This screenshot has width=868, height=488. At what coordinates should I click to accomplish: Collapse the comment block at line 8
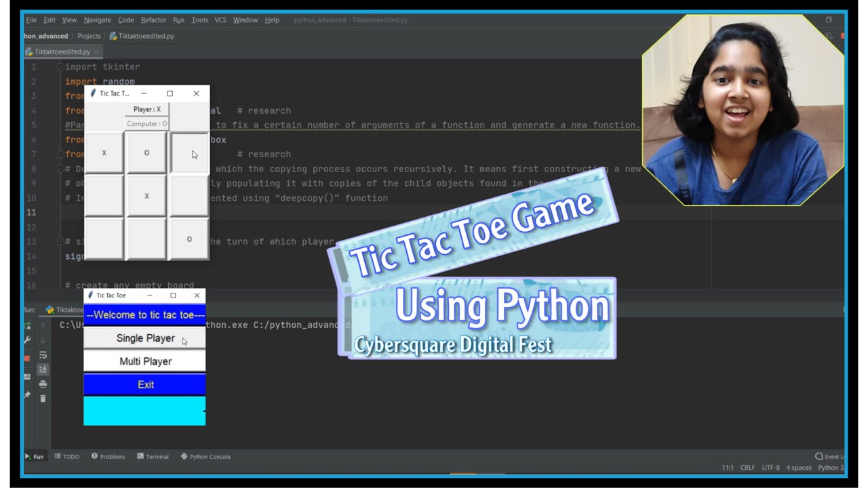[60, 169]
